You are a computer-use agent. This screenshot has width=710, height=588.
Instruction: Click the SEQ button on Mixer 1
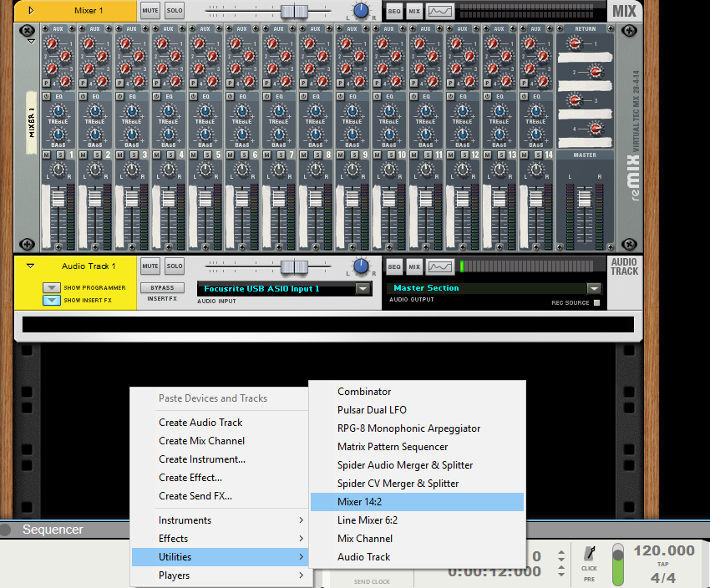click(x=394, y=11)
